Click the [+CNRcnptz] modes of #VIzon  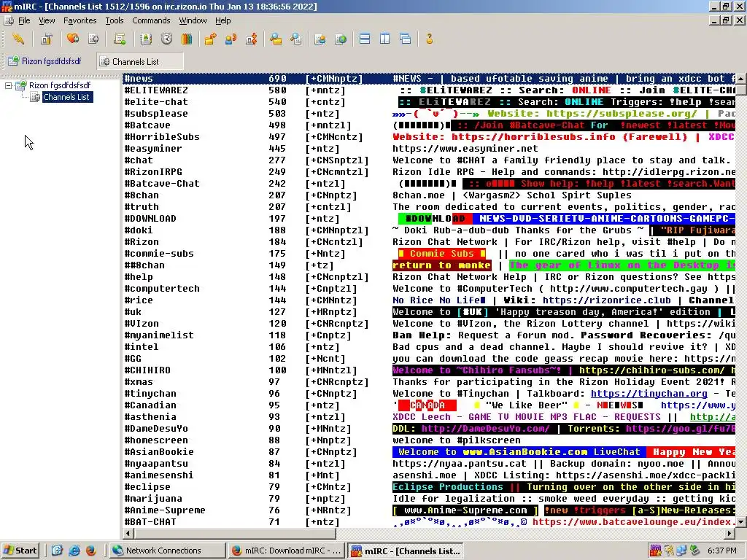[337, 324]
